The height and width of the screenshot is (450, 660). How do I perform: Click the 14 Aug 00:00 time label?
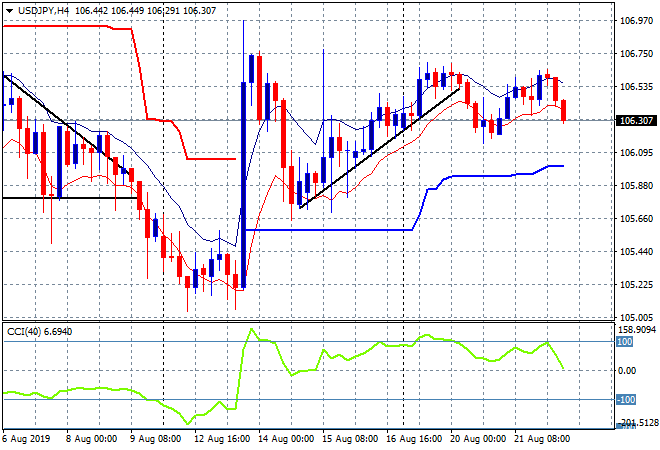[286, 439]
